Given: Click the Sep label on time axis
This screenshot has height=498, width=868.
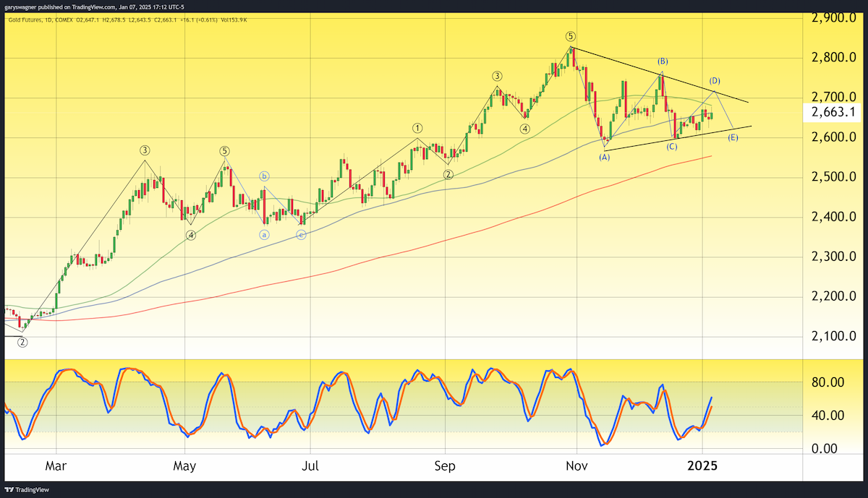Looking at the screenshot, I should tap(445, 467).
